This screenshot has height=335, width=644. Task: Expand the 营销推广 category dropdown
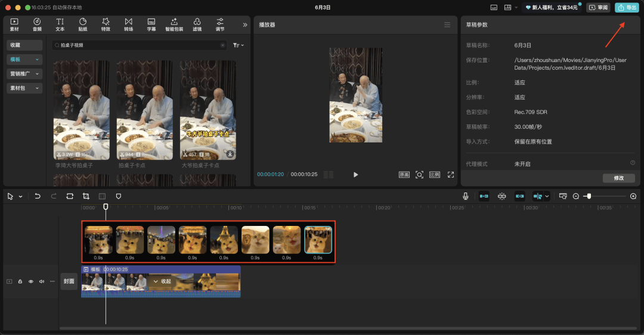pos(24,74)
